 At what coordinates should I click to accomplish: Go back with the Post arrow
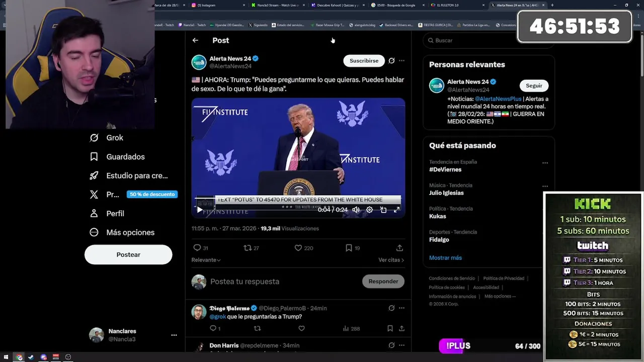(x=195, y=40)
